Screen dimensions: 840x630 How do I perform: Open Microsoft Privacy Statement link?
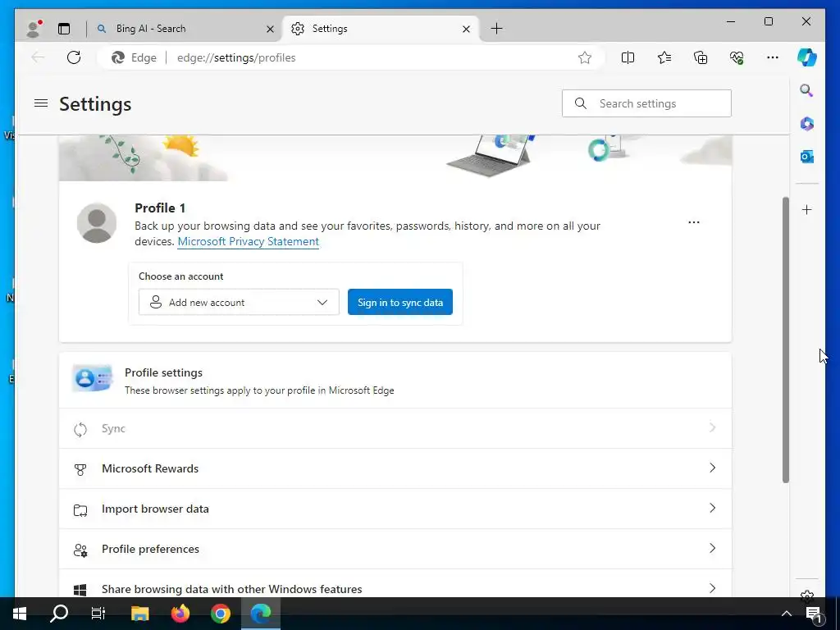(x=248, y=242)
